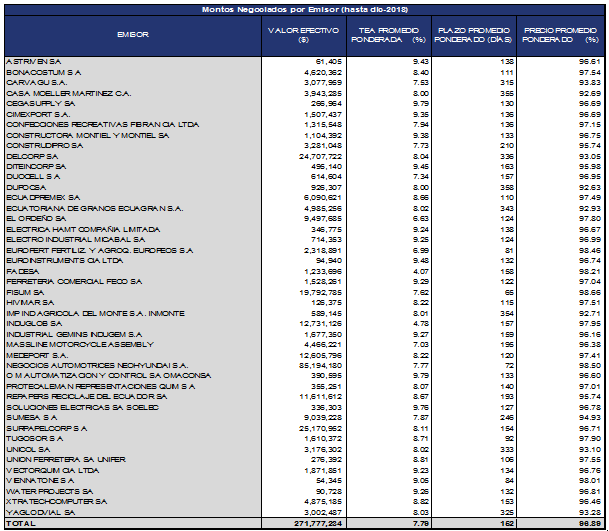Select ELECTRO INDUSTRIAL MICABAL SA
Viewport: 609px width, 531px height.
click(76, 240)
